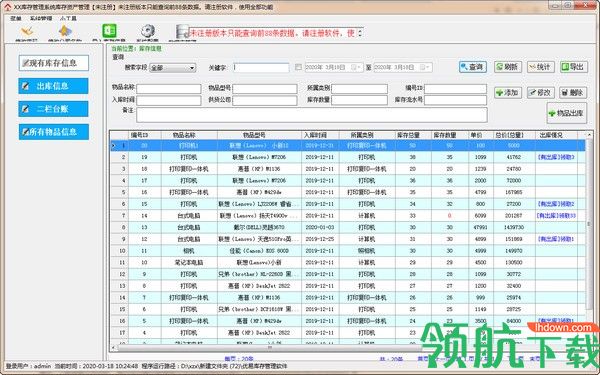The width and height of the screenshot is (600, 375).
Task: Click the 【有出库】领取1 link in row 9
Action: [x=556, y=239]
